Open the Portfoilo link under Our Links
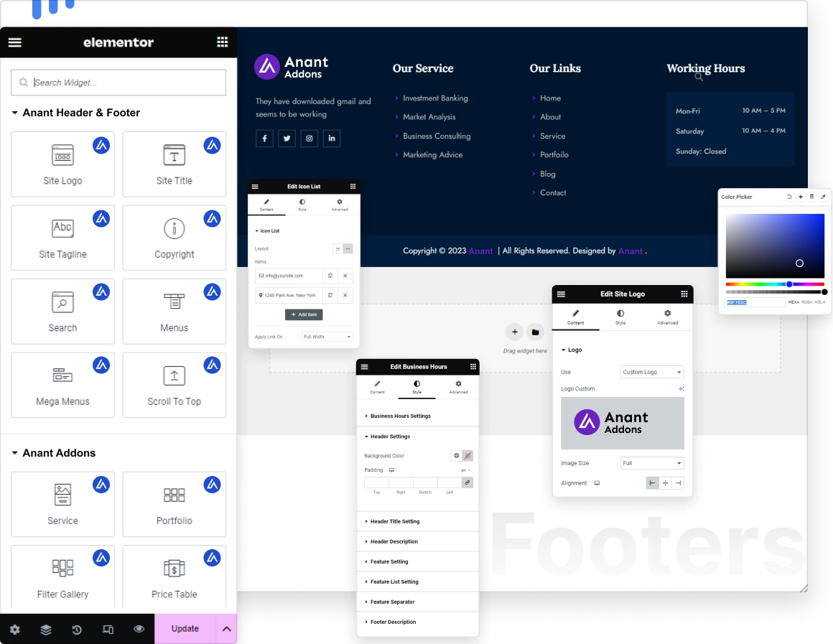Viewport: 833px width, 644px height. [554, 154]
